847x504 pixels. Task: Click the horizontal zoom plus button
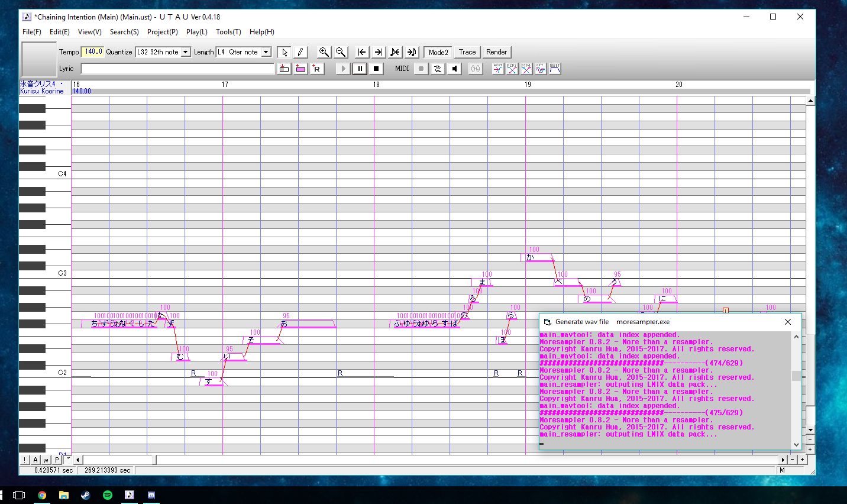pos(802,460)
